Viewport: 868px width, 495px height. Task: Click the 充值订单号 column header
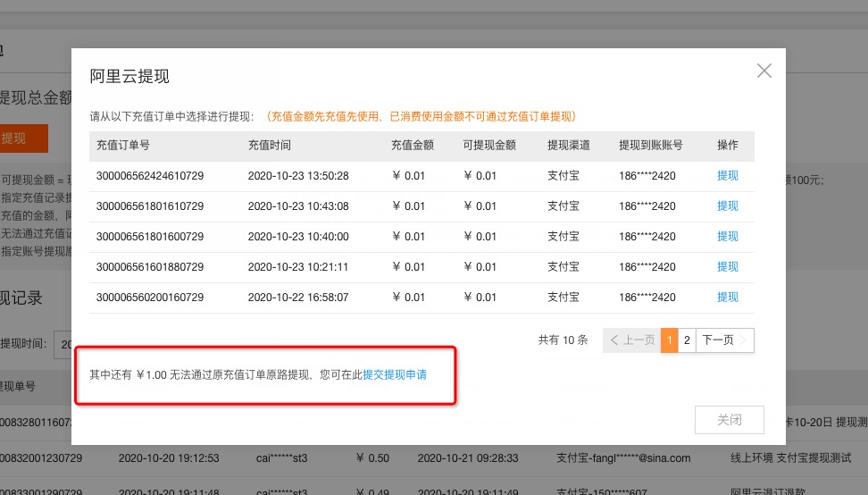[123, 145]
